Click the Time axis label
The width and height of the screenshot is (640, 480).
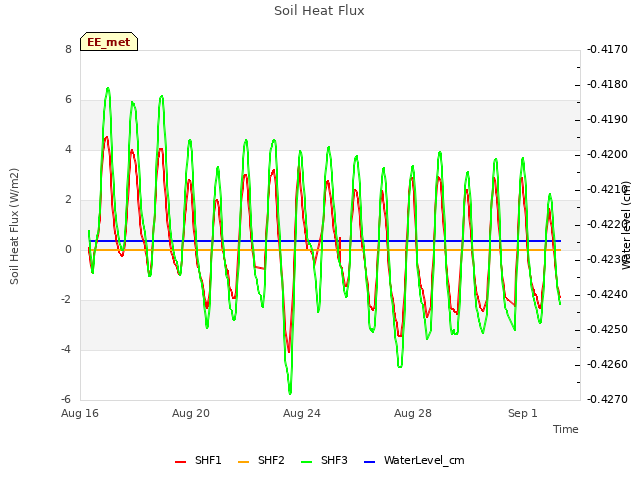(x=566, y=429)
